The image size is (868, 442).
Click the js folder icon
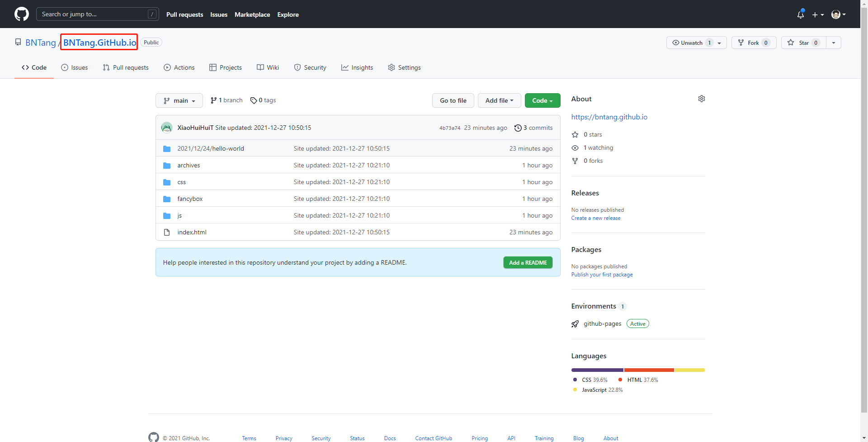(x=167, y=215)
